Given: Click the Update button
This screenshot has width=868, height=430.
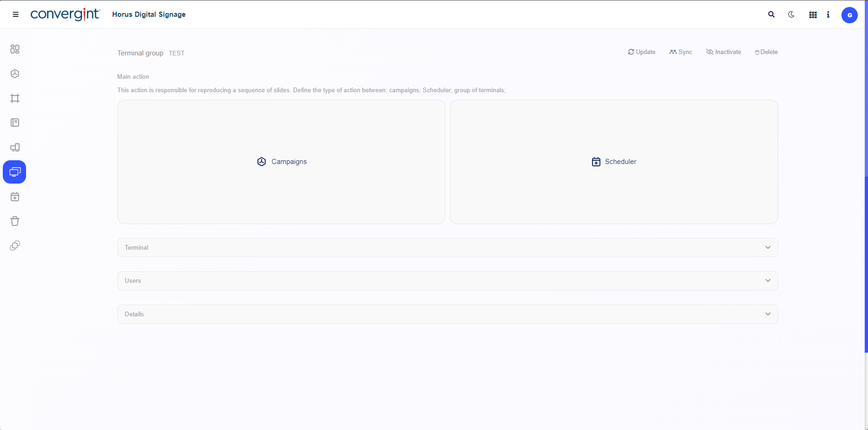Looking at the screenshot, I should tap(641, 52).
